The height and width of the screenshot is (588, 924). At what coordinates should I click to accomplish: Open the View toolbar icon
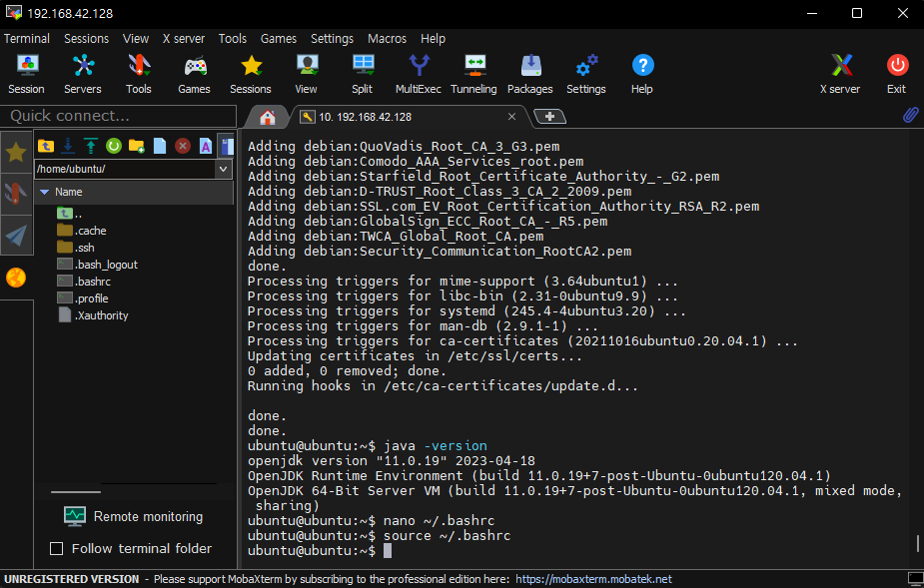click(307, 74)
